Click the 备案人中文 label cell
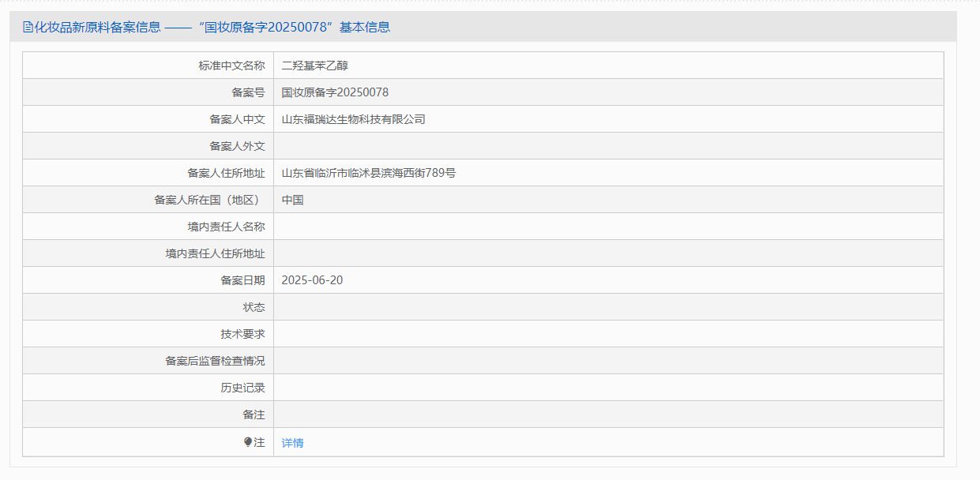This screenshot has width=980, height=480. tap(238, 118)
